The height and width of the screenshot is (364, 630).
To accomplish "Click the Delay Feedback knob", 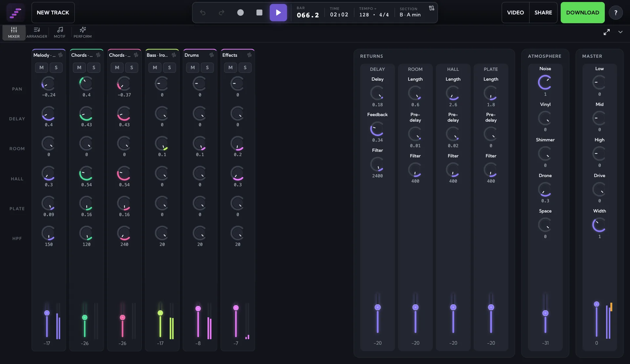I will pyautogui.click(x=377, y=129).
